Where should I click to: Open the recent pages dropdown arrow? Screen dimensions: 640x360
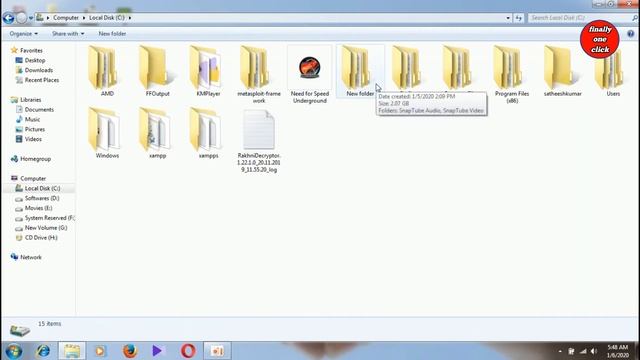31,18
